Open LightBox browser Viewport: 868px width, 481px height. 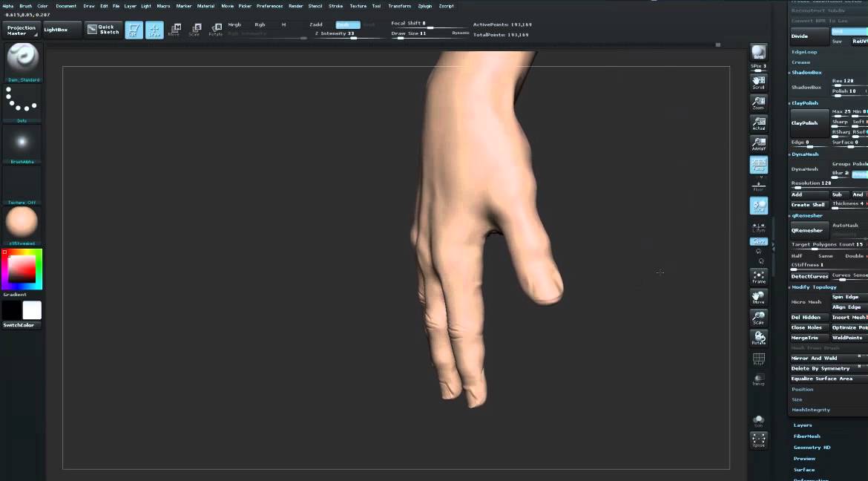tap(62, 30)
